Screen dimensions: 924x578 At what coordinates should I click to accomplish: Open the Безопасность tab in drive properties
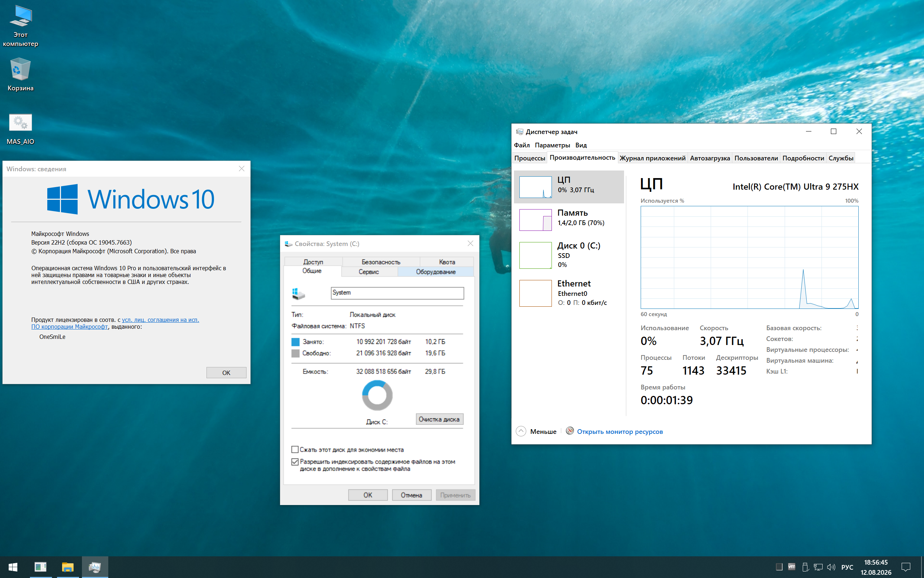tap(381, 262)
